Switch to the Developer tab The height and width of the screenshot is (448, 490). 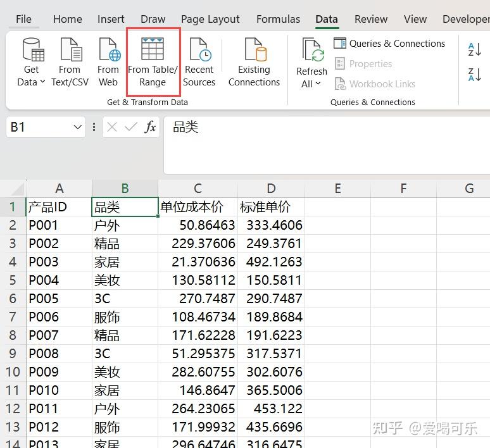pyautogui.click(x=466, y=19)
